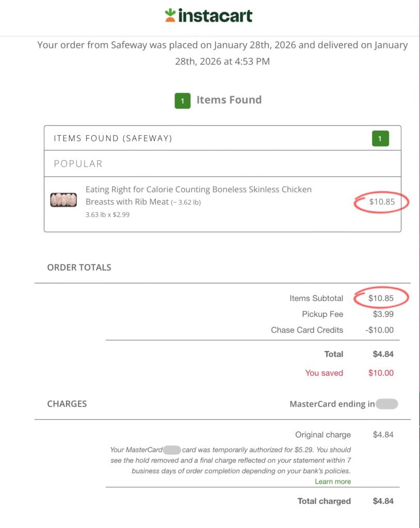Click the Pickup Fee label
Screen dimensions: 420x528
point(322,314)
